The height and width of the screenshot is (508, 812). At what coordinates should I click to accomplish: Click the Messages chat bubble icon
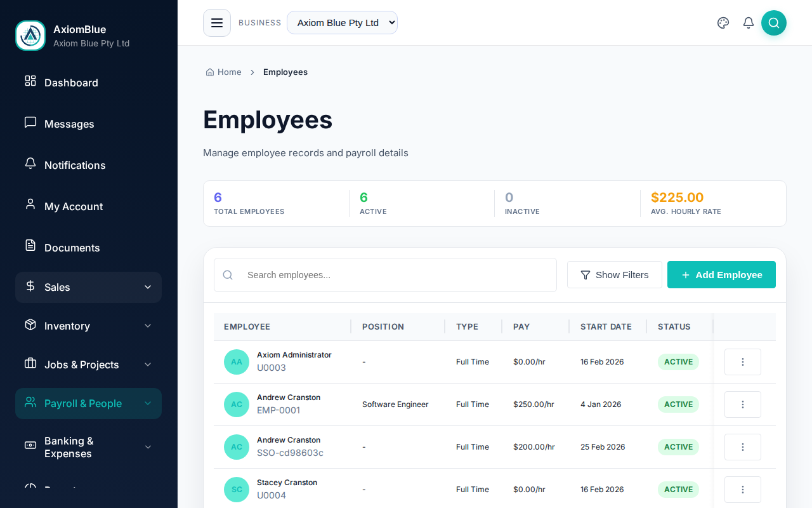point(30,122)
